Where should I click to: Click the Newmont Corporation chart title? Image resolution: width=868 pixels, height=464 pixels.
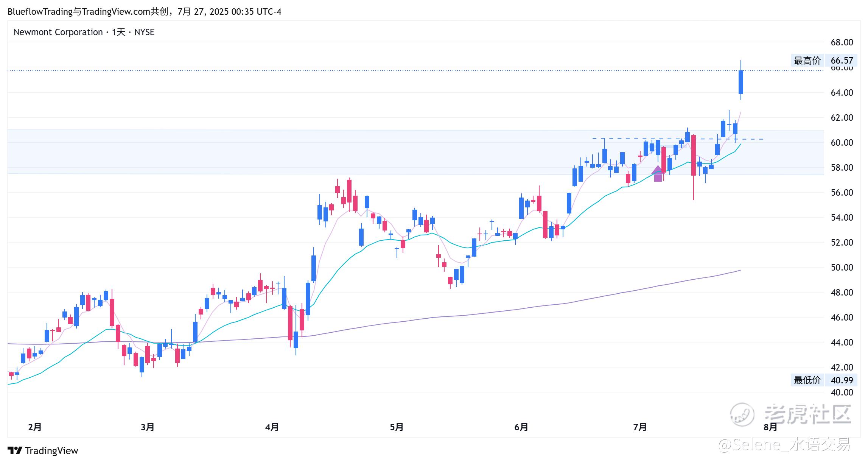point(84,32)
